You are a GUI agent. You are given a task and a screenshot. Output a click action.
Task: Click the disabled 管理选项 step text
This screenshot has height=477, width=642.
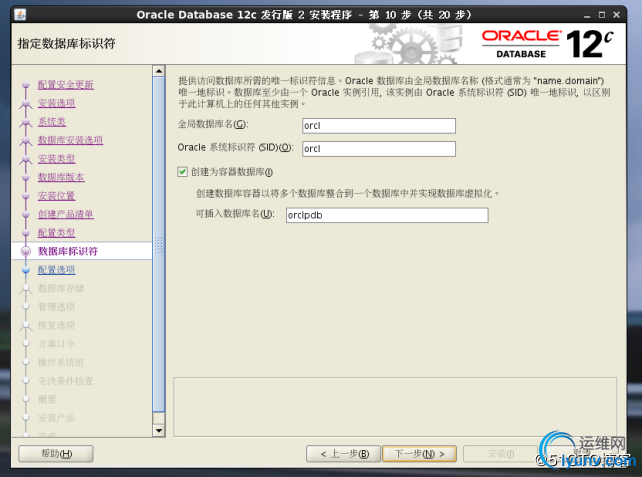click(x=57, y=307)
